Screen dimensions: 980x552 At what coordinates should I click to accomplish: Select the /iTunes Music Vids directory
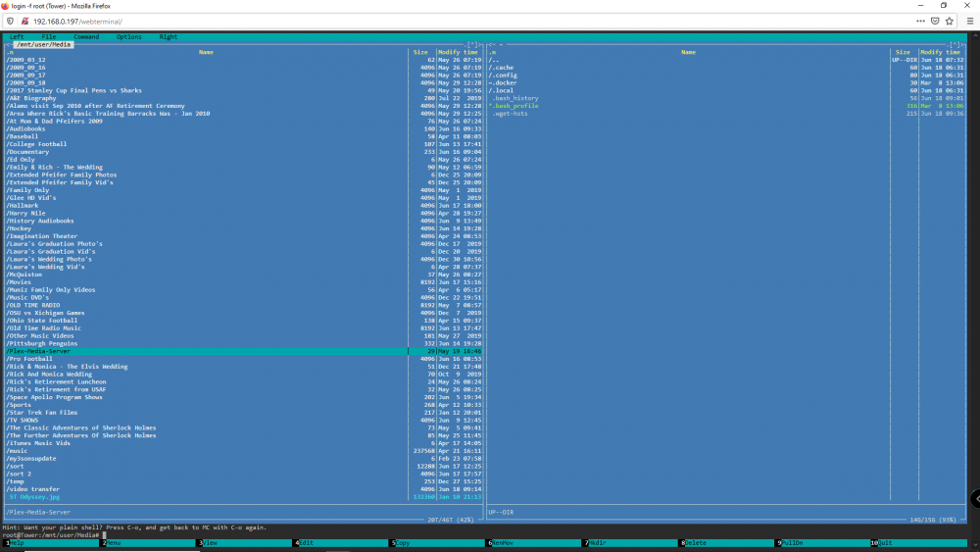[38, 443]
